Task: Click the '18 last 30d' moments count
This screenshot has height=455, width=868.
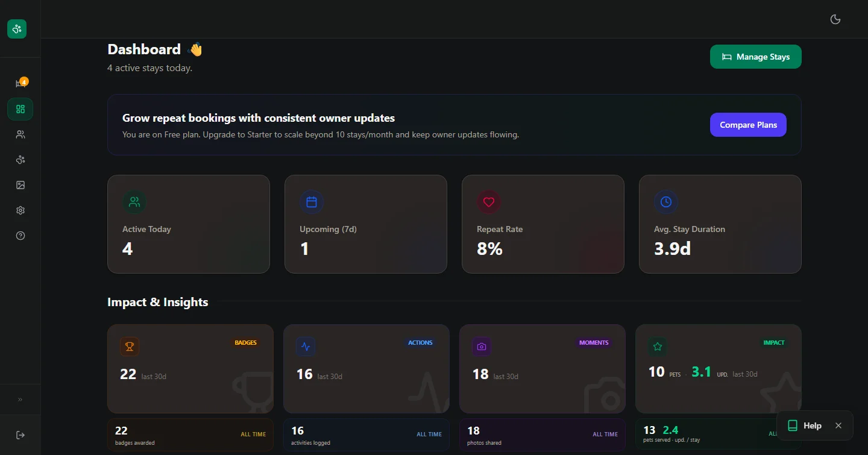Action: [495, 374]
